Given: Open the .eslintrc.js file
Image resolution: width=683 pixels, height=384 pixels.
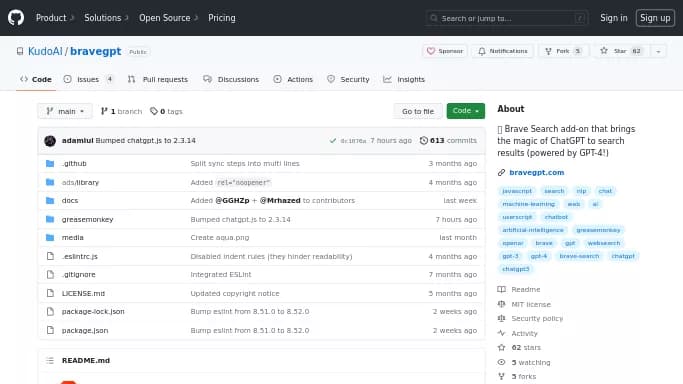Looking at the screenshot, I should pyautogui.click(x=80, y=256).
